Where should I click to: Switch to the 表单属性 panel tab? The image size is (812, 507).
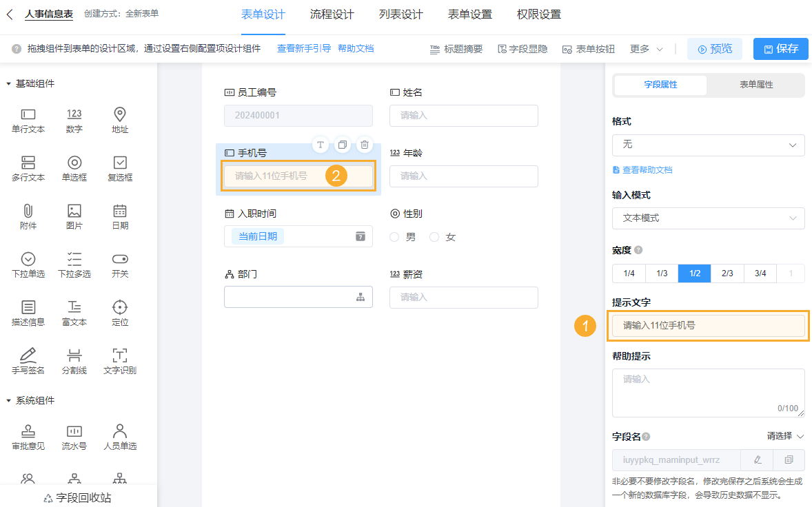click(755, 85)
